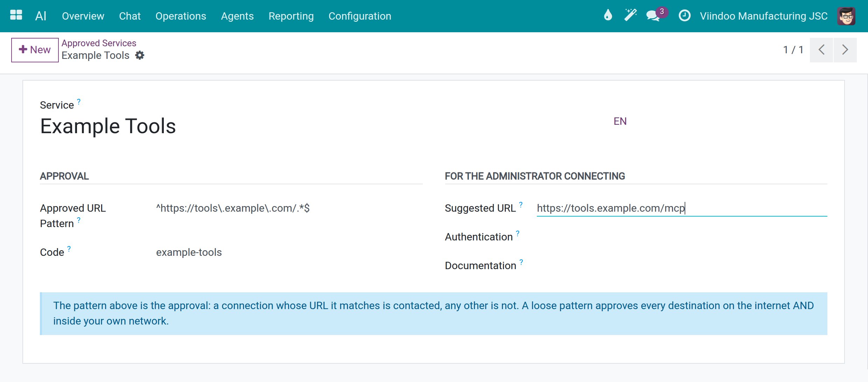The width and height of the screenshot is (868, 382).
Task: Click into the Suggested URL field
Action: coord(682,208)
